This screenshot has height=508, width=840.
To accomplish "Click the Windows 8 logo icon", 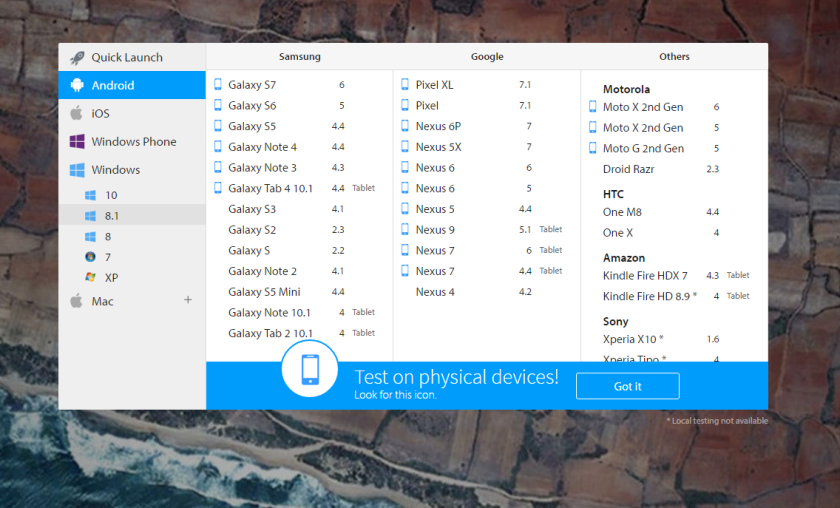I will 91,236.
